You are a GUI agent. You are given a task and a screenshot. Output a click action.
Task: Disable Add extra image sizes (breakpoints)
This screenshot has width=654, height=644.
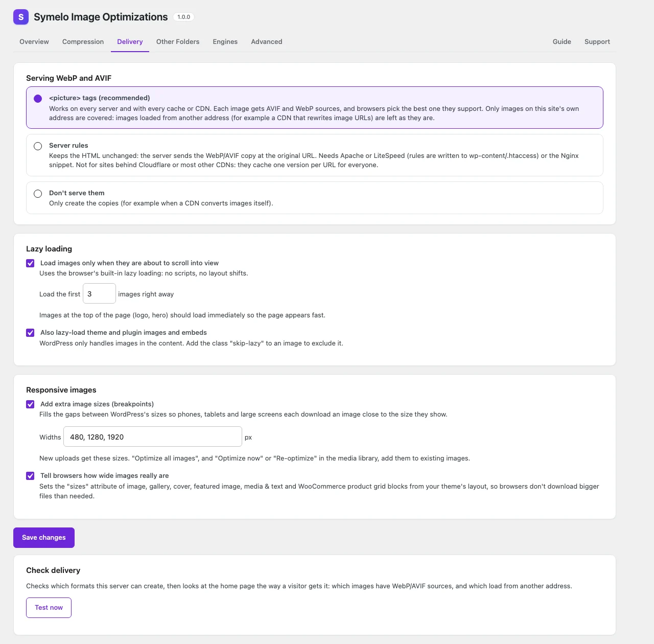pos(30,404)
